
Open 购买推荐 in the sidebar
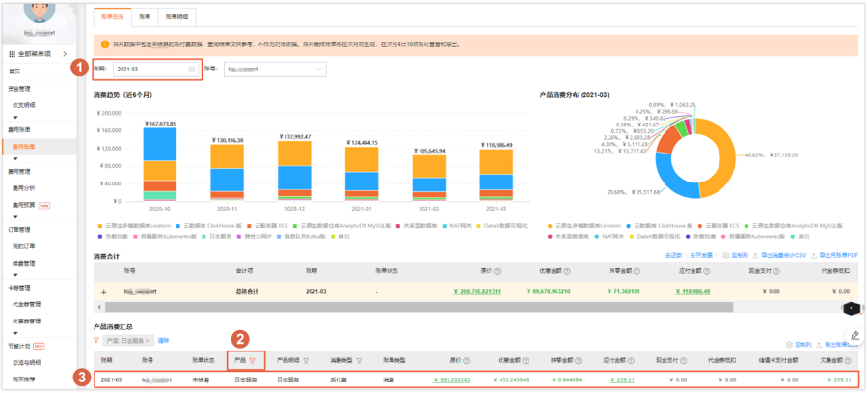[24, 379]
